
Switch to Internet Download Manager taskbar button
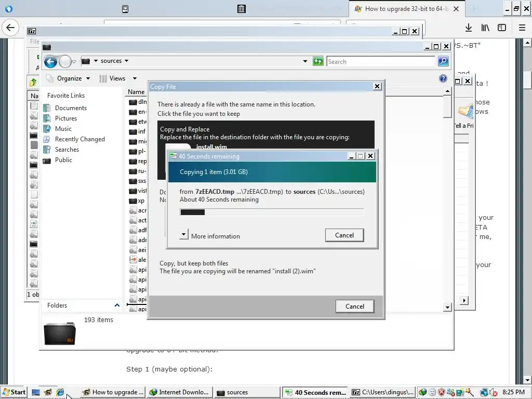(x=180, y=392)
